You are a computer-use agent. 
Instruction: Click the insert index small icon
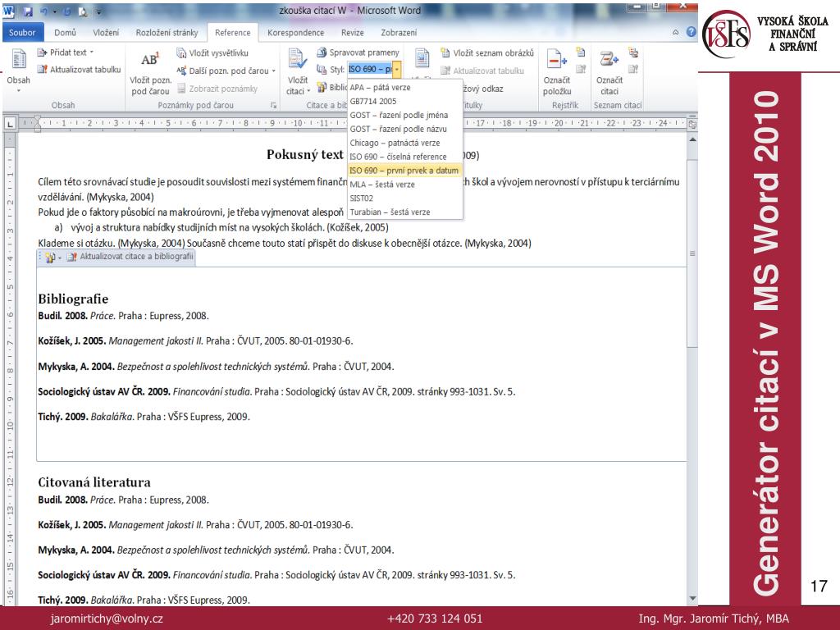click(581, 52)
